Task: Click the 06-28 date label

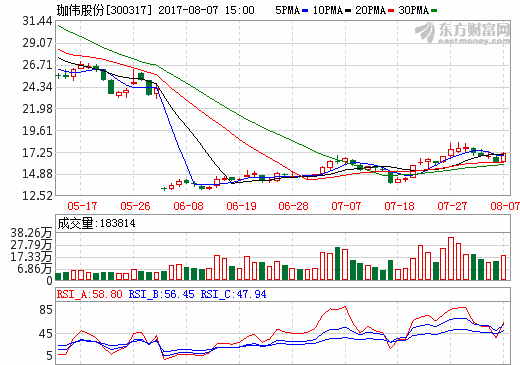Action: (x=293, y=206)
